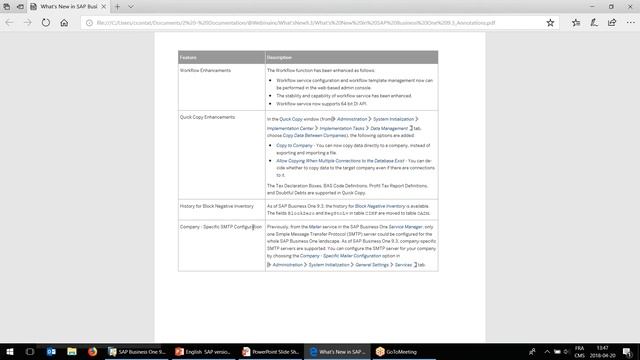Open File Explorer from the taskbar

(72, 351)
